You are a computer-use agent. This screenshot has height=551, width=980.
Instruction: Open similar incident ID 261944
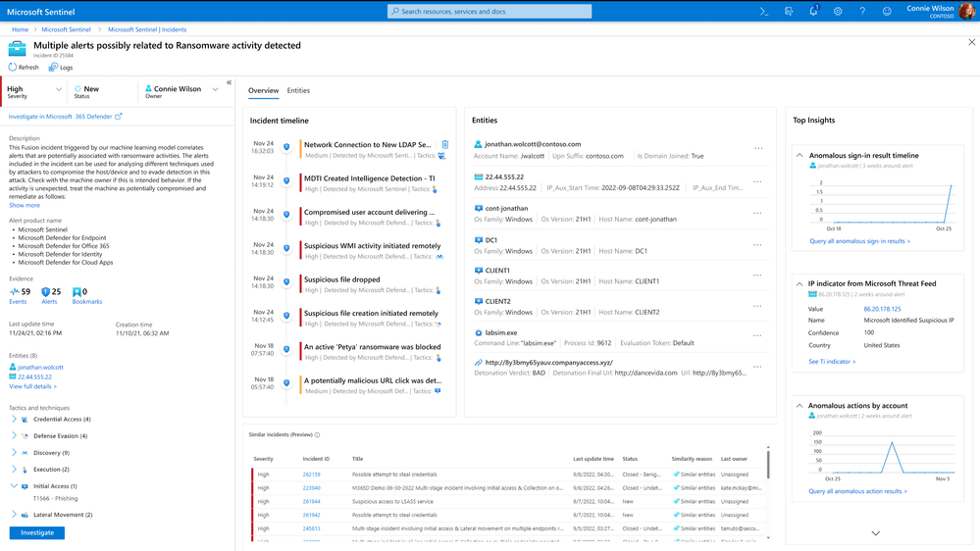(x=311, y=501)
